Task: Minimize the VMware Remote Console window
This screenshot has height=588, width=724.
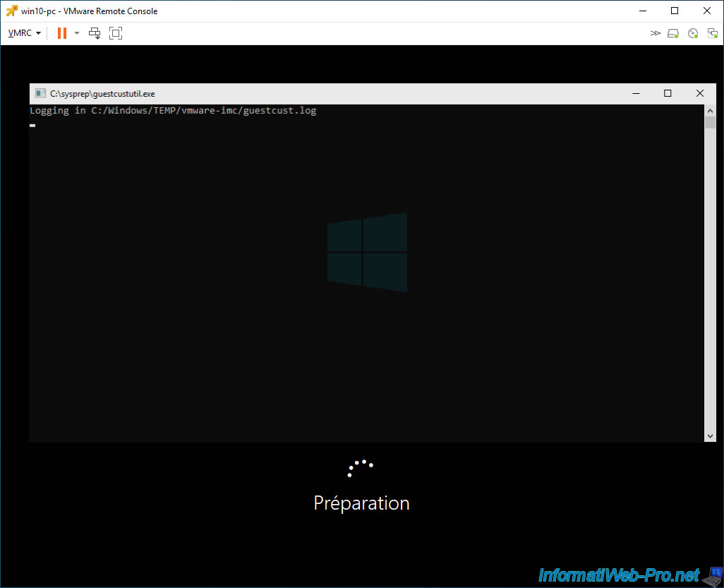Action: (643, 11)
